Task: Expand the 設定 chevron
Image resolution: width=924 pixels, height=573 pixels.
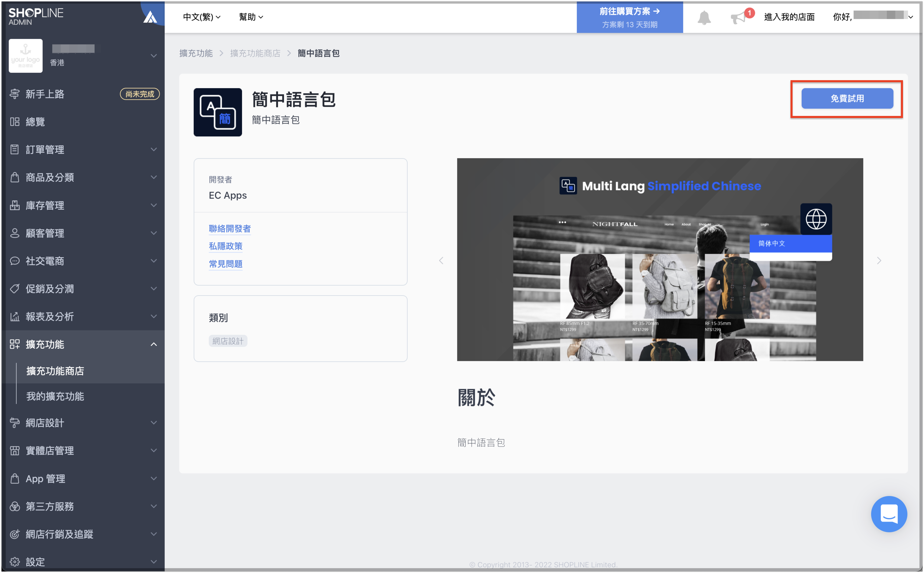Action: [154, 562]
